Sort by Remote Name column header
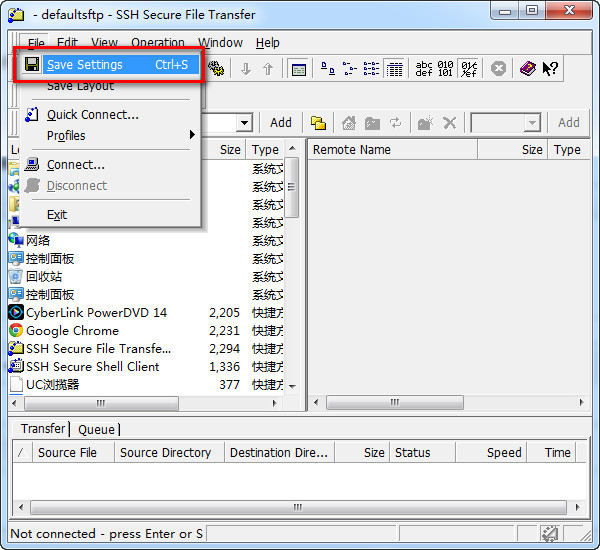The height and width of the screenshot is (550, 600). click(393, 150)
